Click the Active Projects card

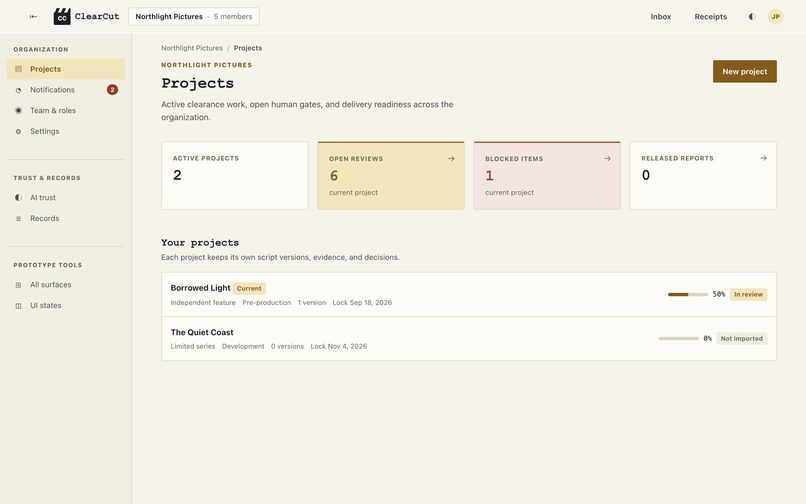(x=235, y=175)
